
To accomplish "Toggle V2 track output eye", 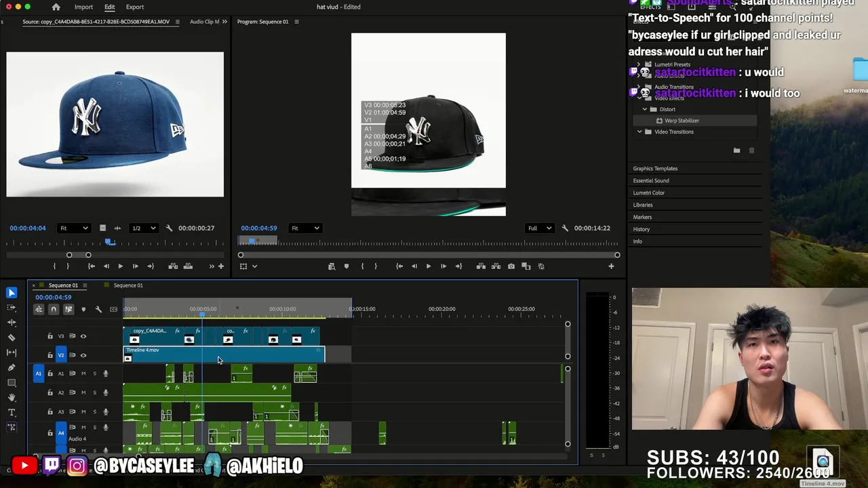I will click(83, 355).
